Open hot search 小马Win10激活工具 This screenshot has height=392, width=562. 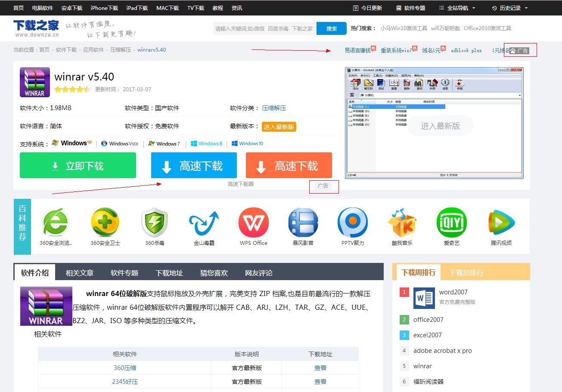coord(404,28)
